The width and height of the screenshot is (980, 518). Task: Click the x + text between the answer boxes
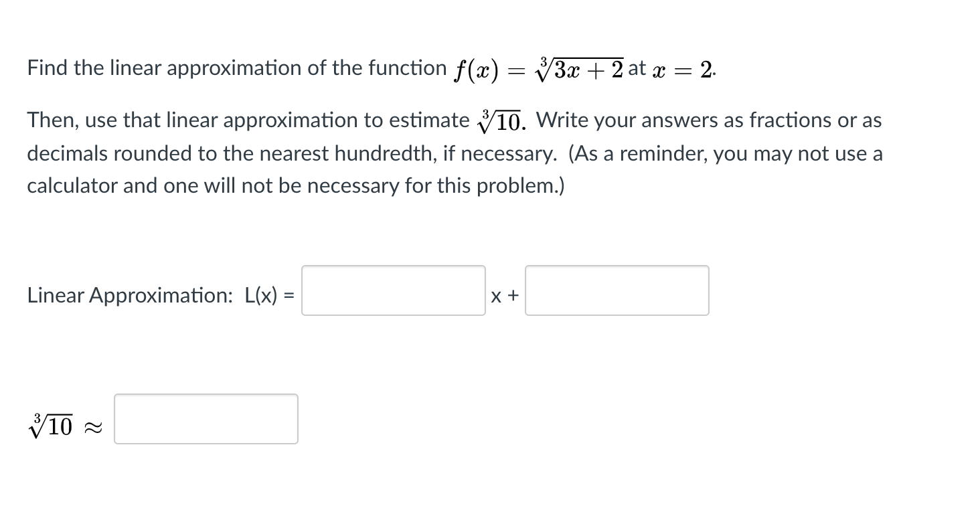(x=505, y=294)
